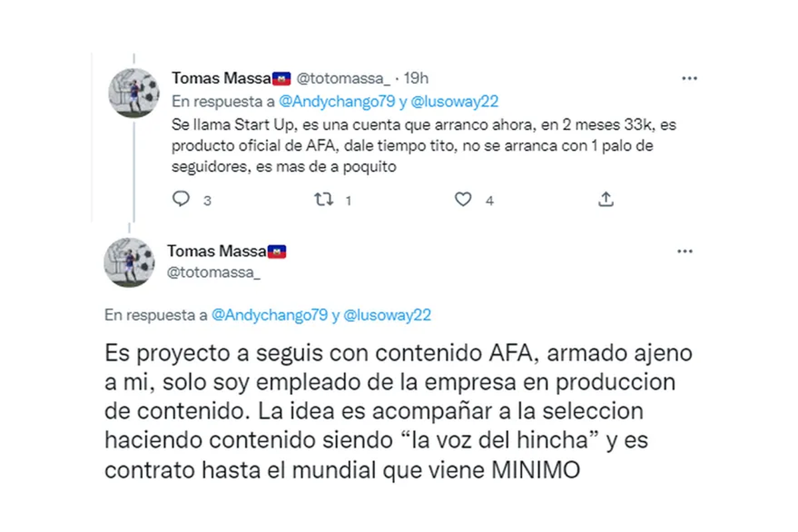Click the Haiti flag emoji next to Tomas Massa
This screenshot has height=532, width=798.
281,77
